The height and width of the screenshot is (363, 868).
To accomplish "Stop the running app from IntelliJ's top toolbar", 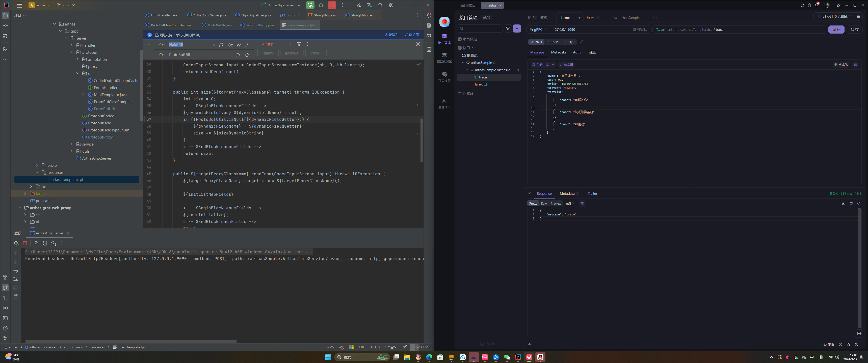I will [x=332, y=5].
